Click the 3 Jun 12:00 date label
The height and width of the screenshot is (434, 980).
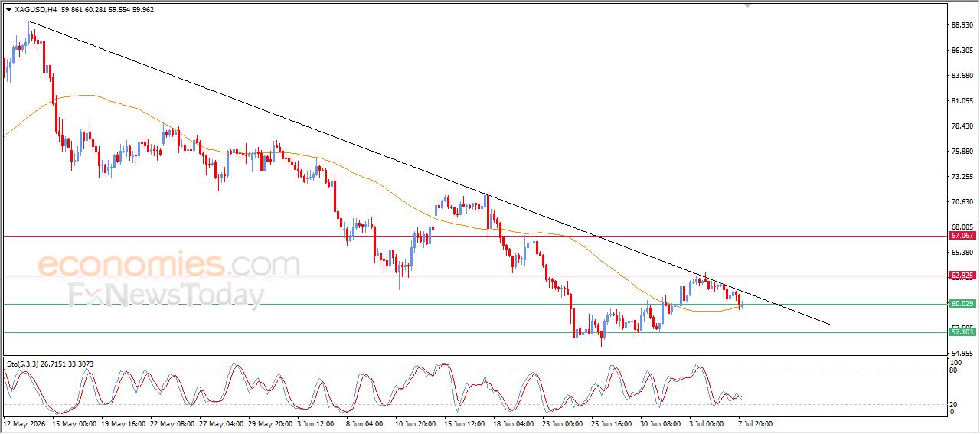coord(315,423)
